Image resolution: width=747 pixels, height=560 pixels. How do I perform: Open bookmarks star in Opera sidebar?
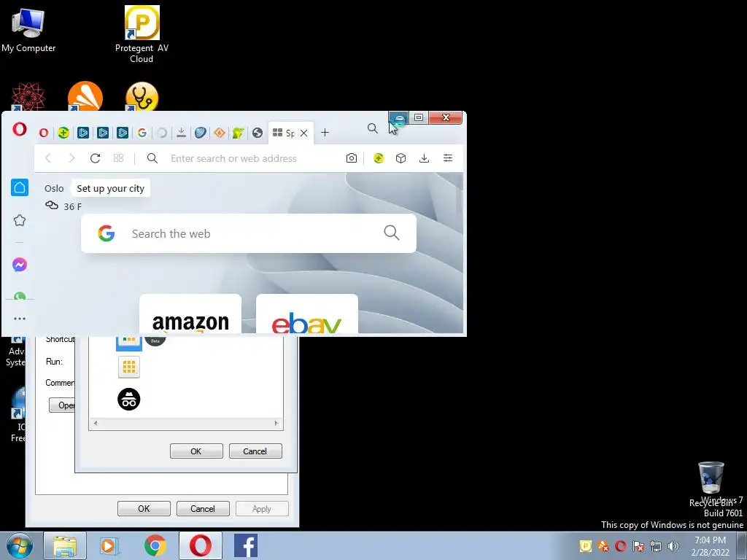tap(20, 220)
